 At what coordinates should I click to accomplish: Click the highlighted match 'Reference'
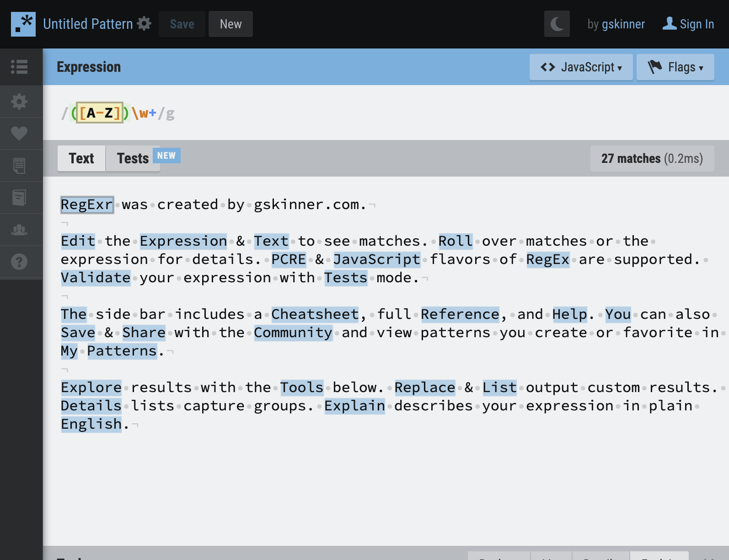(x=460, y=314)
